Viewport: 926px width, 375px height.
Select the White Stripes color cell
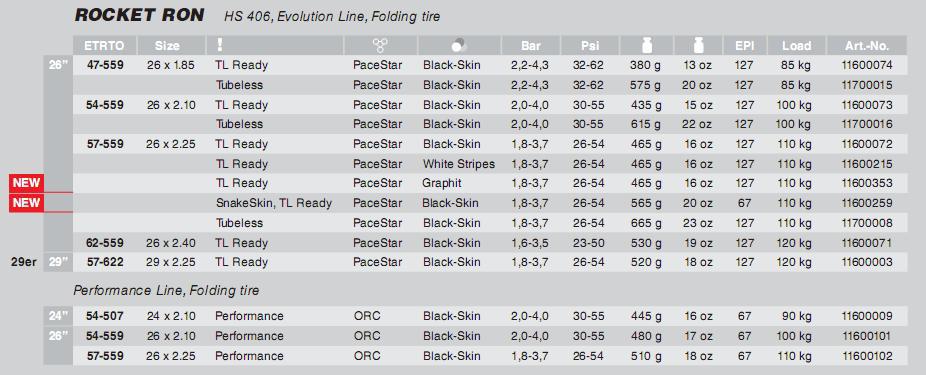point(458,164)
